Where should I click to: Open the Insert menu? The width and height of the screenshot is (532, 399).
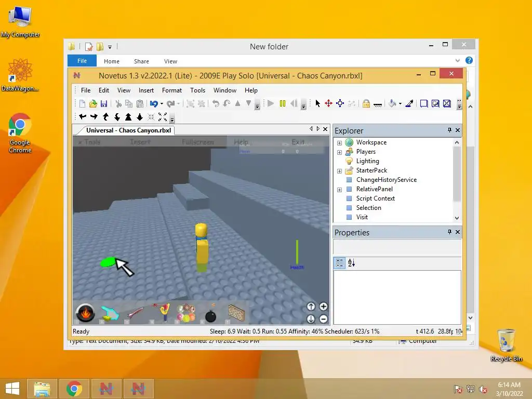tap(146, 90)
